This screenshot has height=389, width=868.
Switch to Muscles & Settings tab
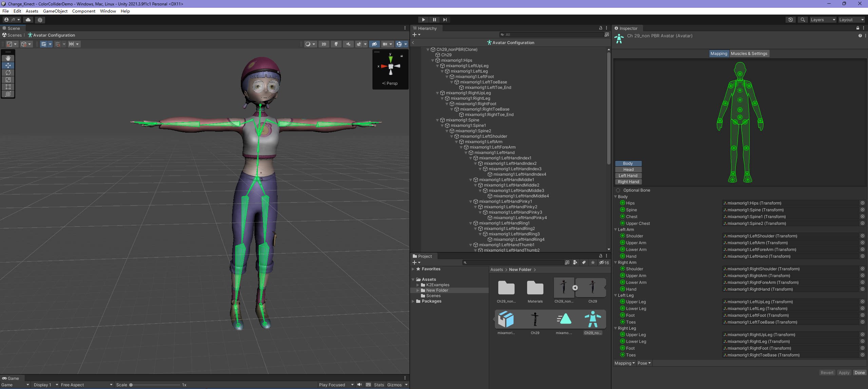click(749, 54)
